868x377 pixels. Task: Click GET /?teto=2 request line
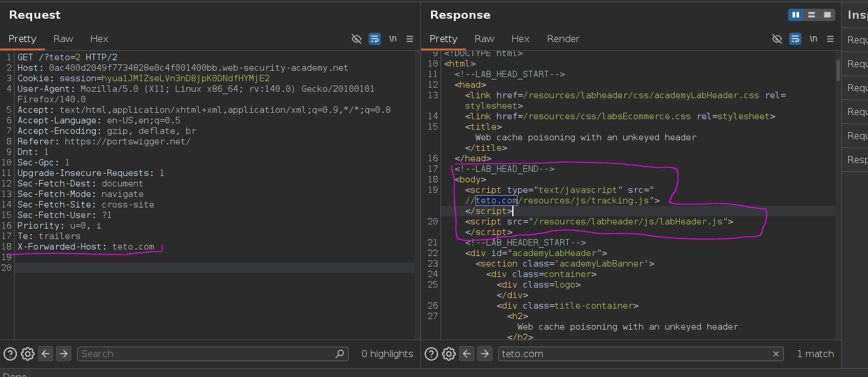coord(67,57)
